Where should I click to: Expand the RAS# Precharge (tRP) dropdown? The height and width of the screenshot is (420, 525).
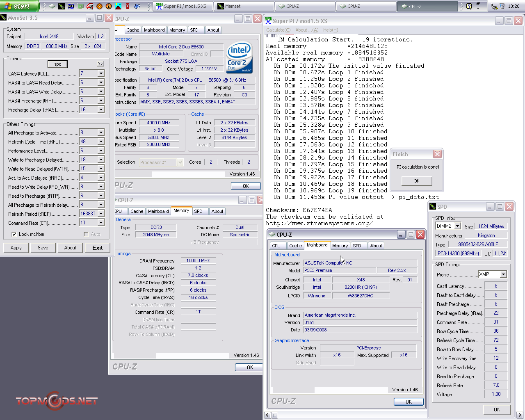(x=101, y=100)
